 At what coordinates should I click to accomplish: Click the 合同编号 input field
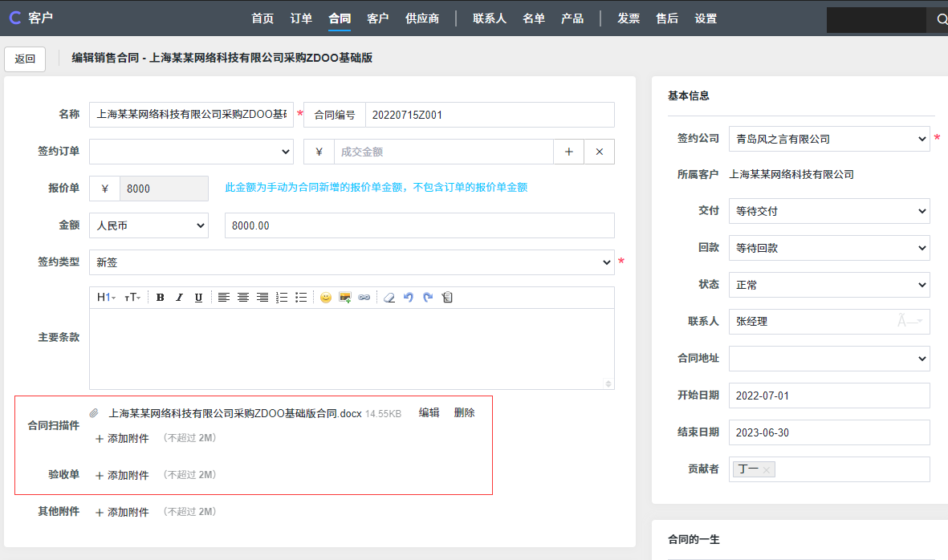[490, 115]
